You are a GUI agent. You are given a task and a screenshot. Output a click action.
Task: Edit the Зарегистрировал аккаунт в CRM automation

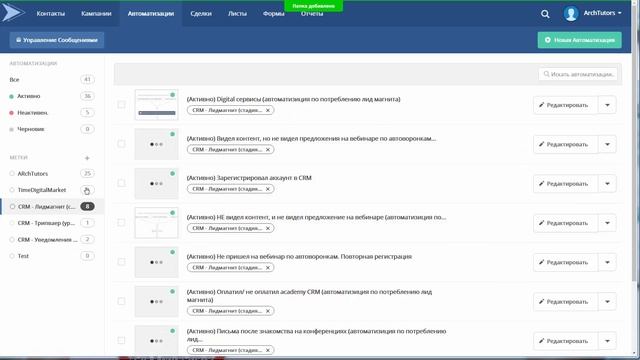[565, 184]
